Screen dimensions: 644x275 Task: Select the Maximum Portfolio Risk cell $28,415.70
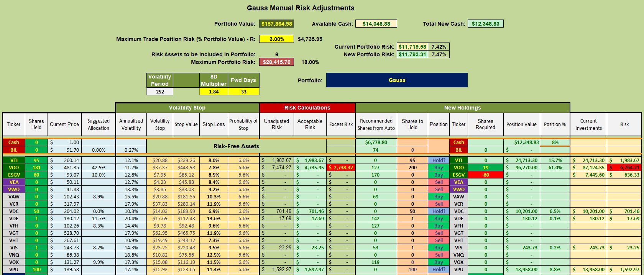pyautogui.click(x=276, y=62)
